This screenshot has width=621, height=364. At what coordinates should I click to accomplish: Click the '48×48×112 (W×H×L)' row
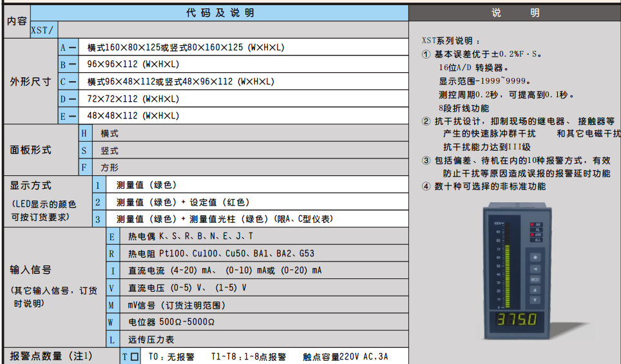(244, 116)
